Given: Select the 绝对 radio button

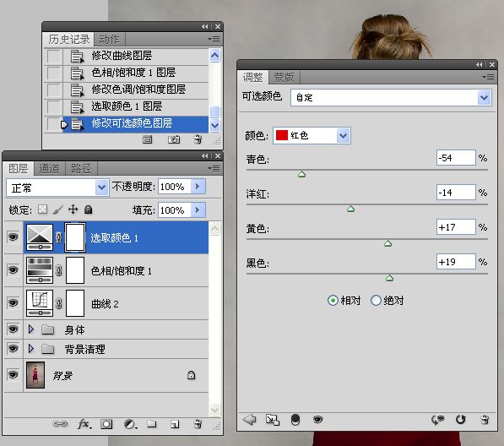Looking at the screenshot, I should click(376, 301).
